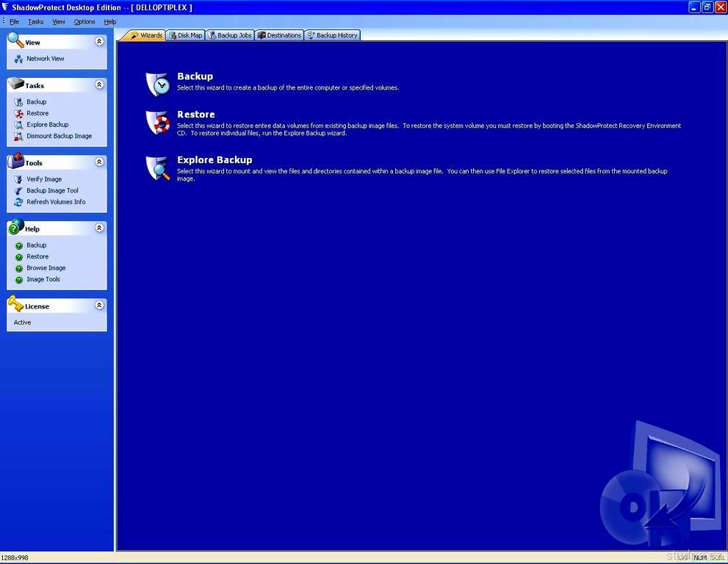Click the Explore Backup magnifier shield icon
Screen dimensions: 728x564
click(x=158, y=167)
